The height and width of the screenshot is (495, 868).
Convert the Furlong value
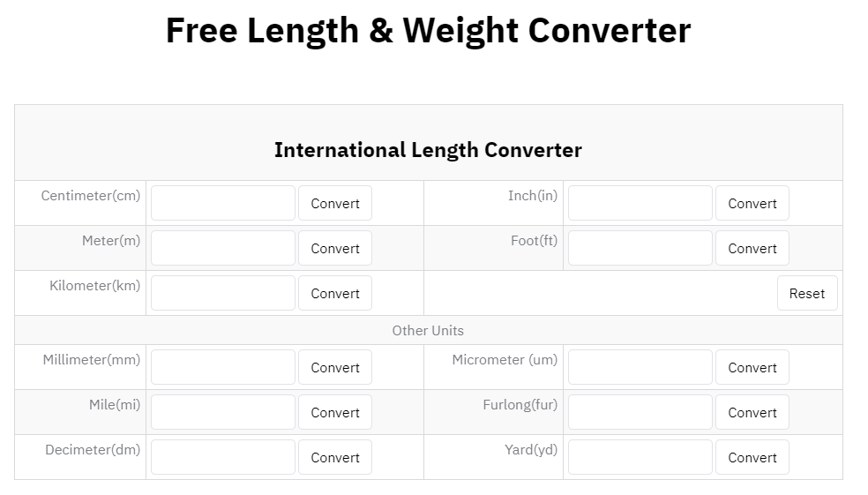click(x=752, y=412)
